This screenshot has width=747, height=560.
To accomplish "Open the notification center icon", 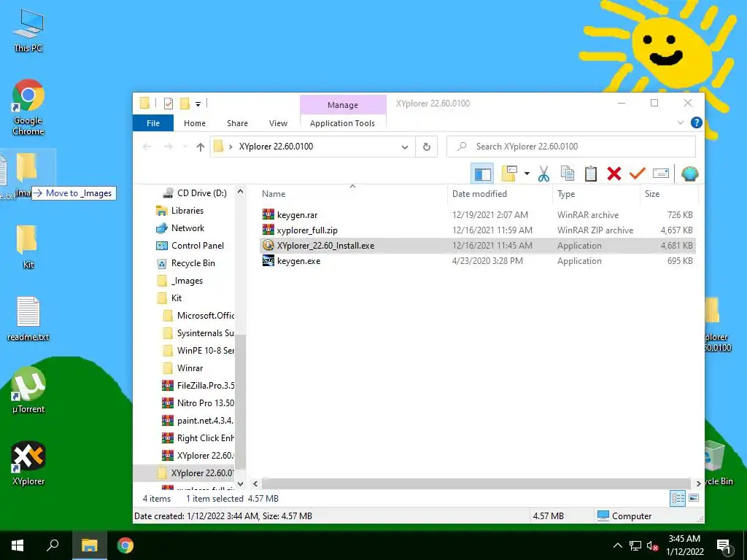I will tap(724, 545).
